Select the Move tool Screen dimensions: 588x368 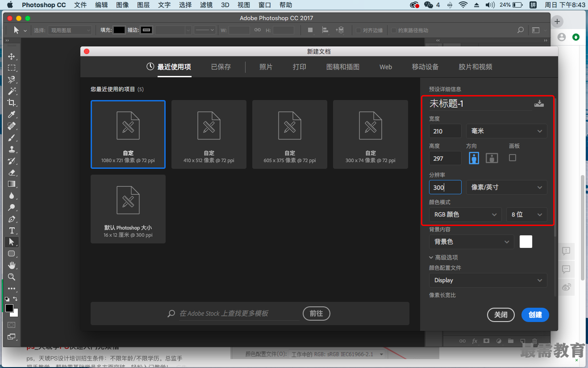(x=12, y=57)
